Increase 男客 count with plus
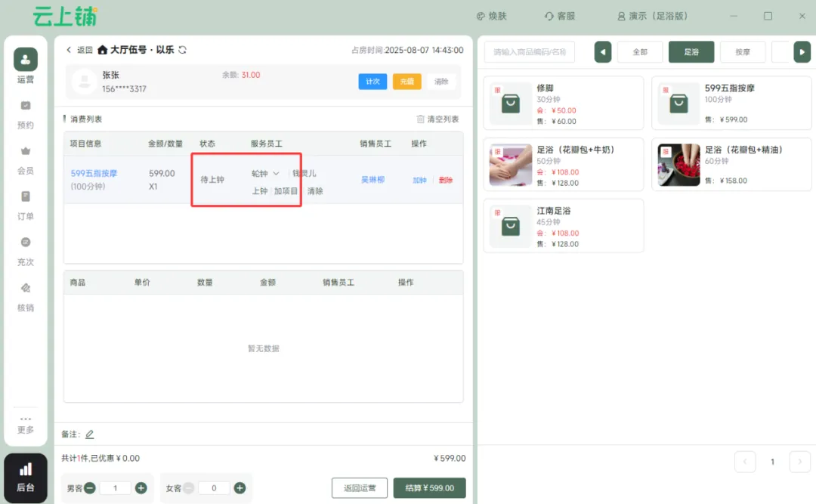 [x=141, y=488]
